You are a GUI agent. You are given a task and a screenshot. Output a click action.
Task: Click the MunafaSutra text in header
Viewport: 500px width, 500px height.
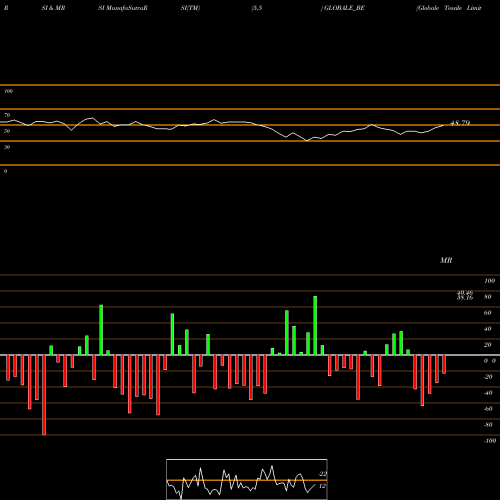click(125, 8)
